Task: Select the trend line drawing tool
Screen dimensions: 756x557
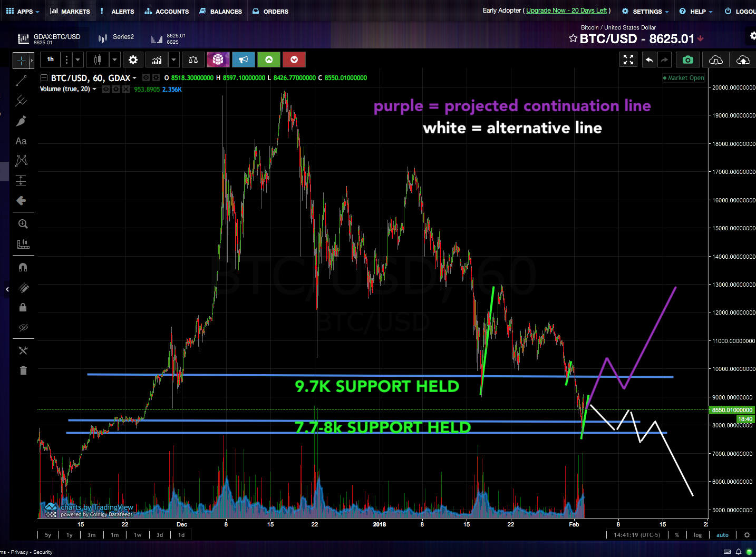Action: (21, 81)
